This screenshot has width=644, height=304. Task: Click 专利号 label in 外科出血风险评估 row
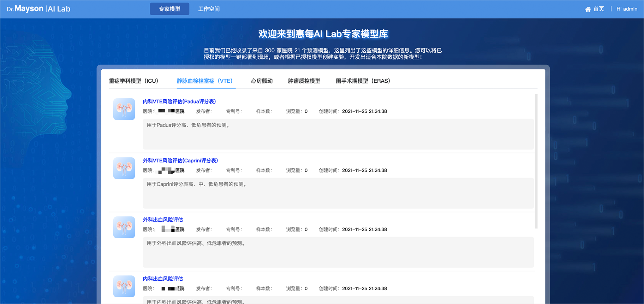tap(234, 229)
